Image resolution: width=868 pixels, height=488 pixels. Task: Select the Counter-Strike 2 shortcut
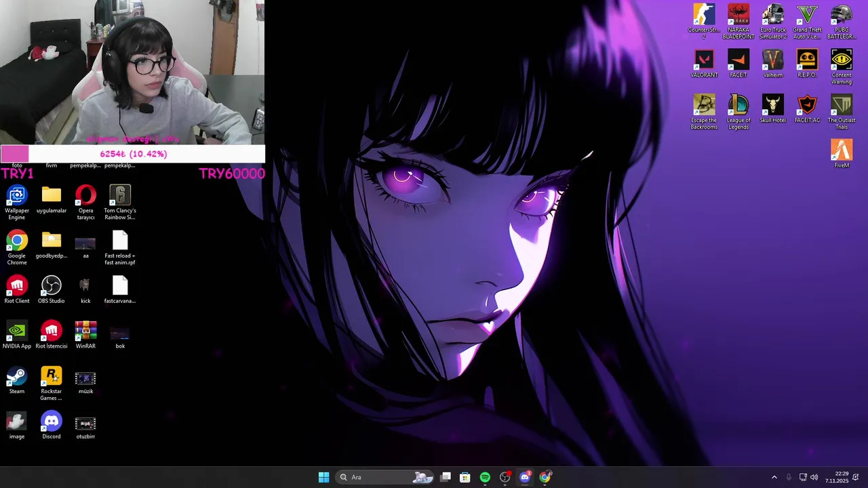click(704, 22)
